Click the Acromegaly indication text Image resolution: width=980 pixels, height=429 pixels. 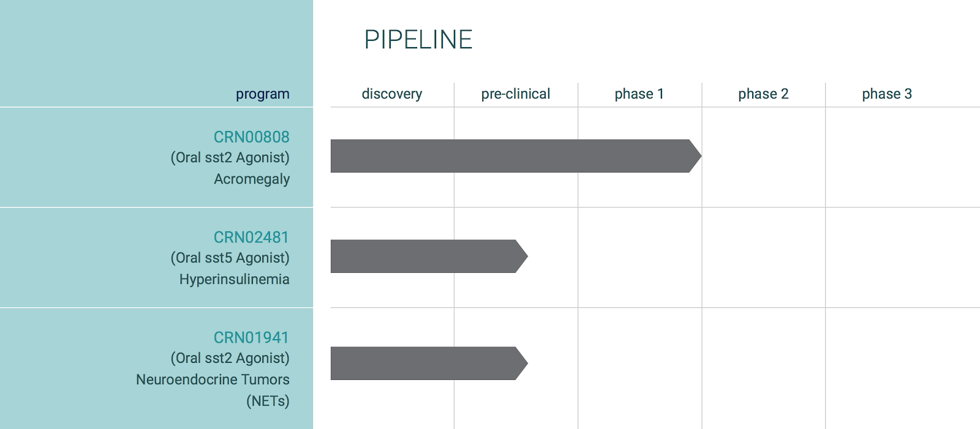pyautogui.click(x=252, y=179)
